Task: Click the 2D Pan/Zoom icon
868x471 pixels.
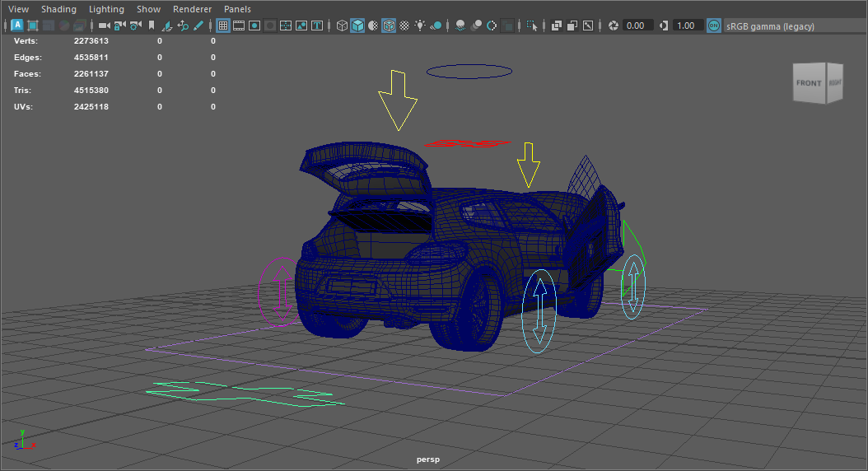Action: click(x=183, y=26)
